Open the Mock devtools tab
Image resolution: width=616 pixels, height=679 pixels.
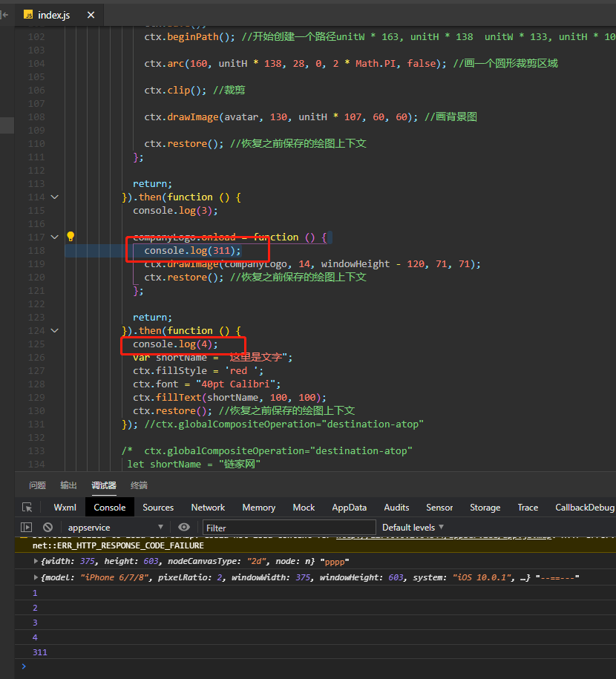coord(304,507)
